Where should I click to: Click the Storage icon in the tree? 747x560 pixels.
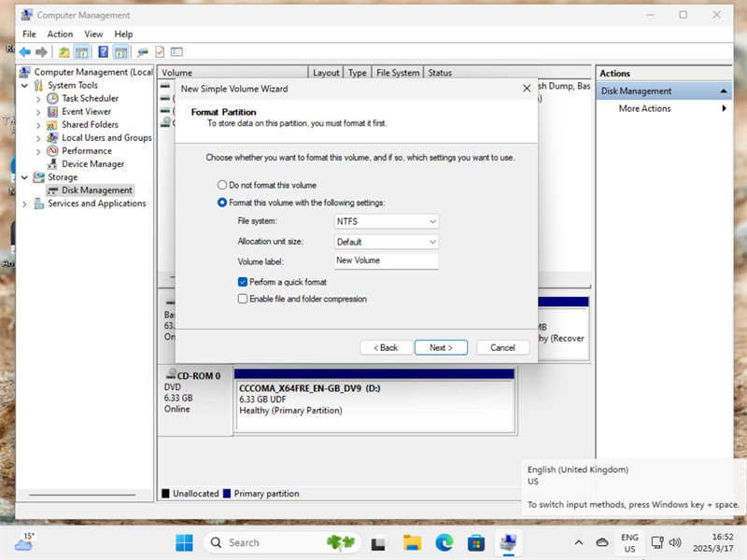point(38,177)
